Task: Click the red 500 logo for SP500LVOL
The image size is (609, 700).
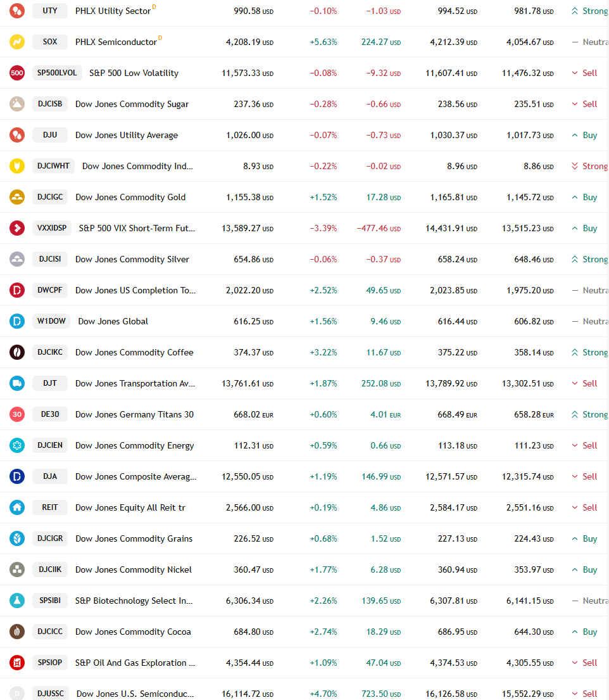Action: point(17,73)
